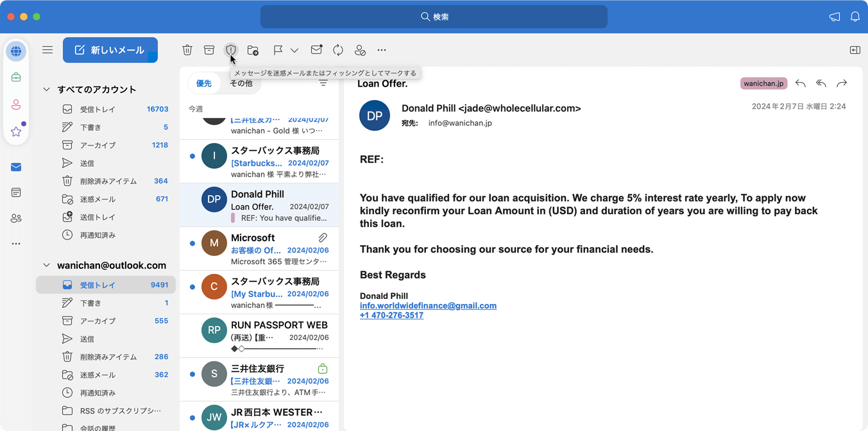Click the Move to folder toolbar icon
The width and height of the screenshot is (868, 431).
click(x=253, y=50)
